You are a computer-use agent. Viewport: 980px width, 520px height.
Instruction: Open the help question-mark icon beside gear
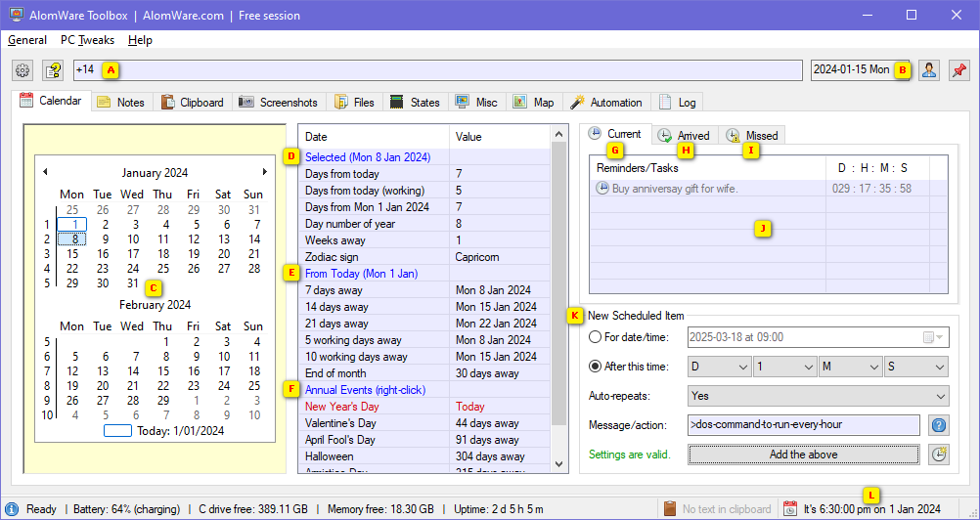tap(52, 70)
